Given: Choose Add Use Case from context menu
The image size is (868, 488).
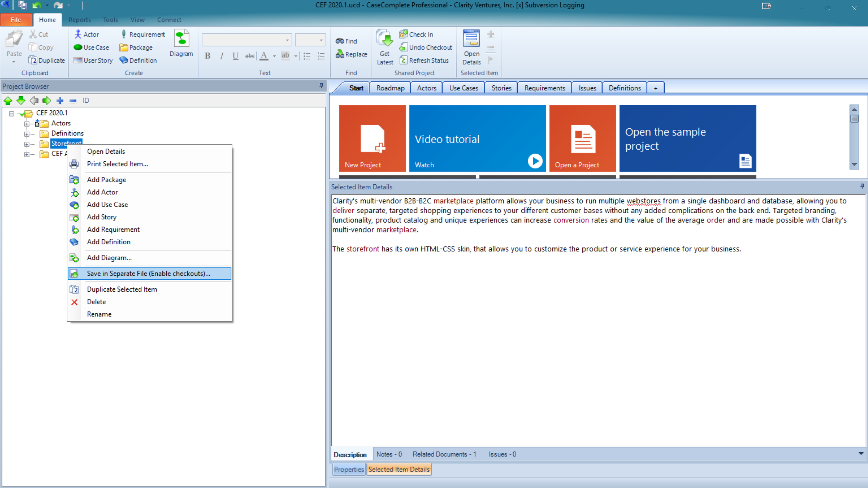Looking at the screenshot, I should point(150,204).
